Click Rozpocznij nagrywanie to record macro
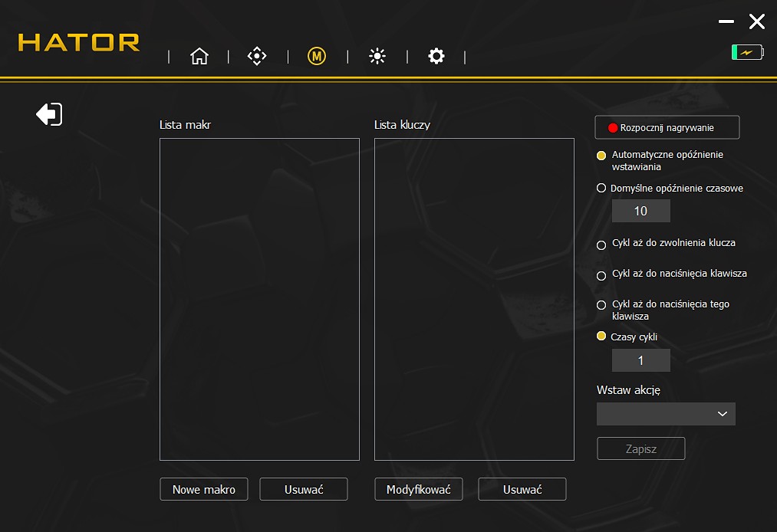This screenshot has height=532, width=777. tap(667, 126)
